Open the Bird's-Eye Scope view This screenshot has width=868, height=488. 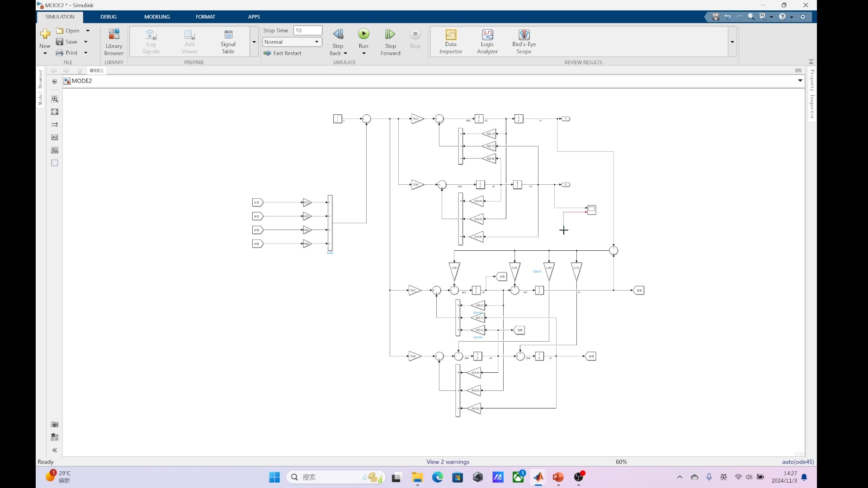(x=524, y=41)
